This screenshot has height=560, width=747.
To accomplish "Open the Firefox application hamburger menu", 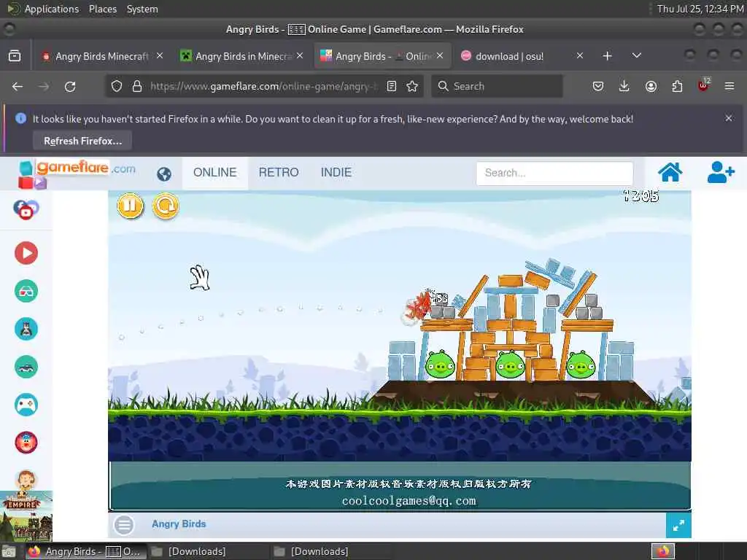I will [729, 86].
